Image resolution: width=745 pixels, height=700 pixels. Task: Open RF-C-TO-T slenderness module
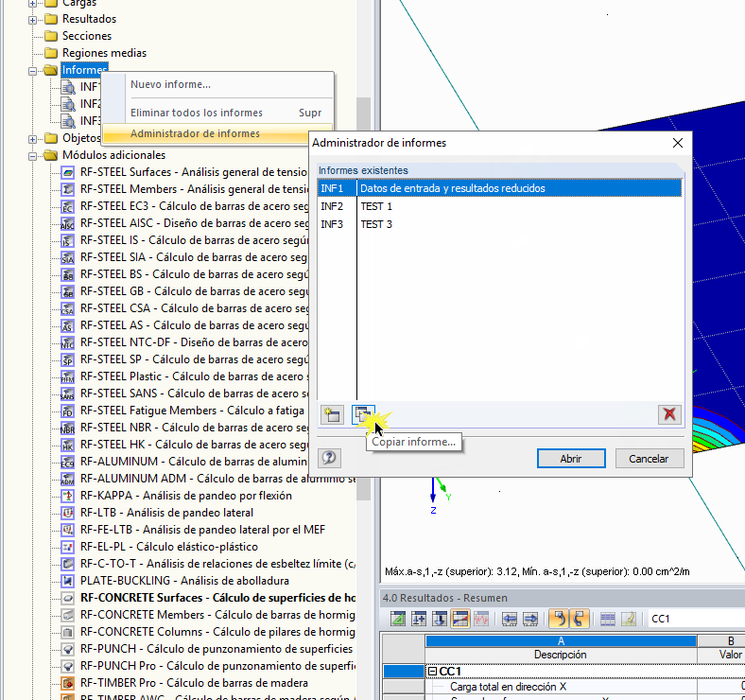[x=217, y=564]
